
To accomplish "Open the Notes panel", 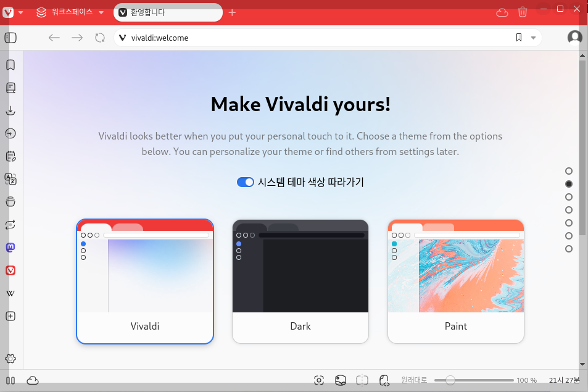I will coord(10,156).
